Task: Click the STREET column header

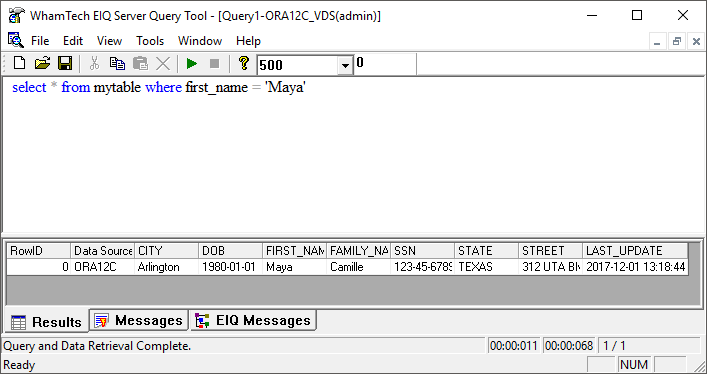Action: (x=551, y=251)
